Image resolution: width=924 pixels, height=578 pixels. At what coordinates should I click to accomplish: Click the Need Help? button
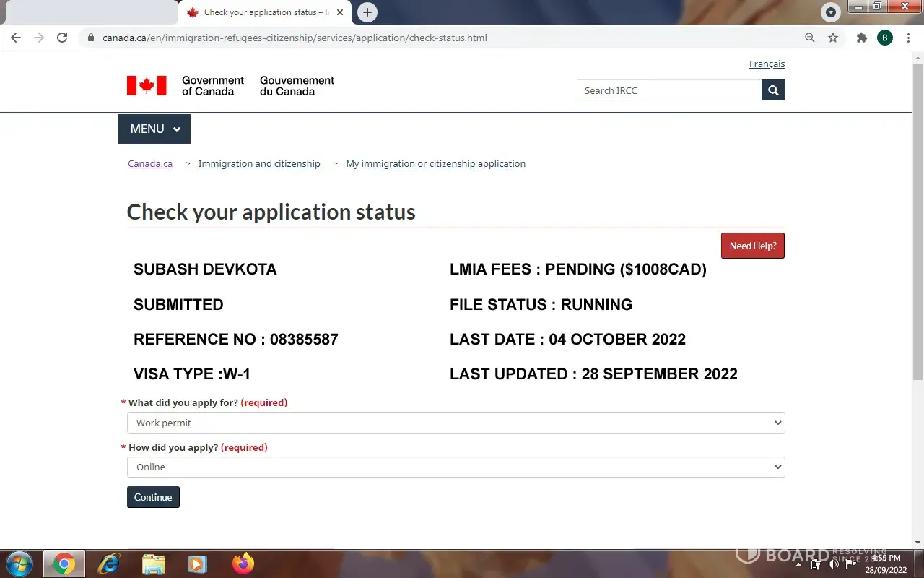pos(753,246)
